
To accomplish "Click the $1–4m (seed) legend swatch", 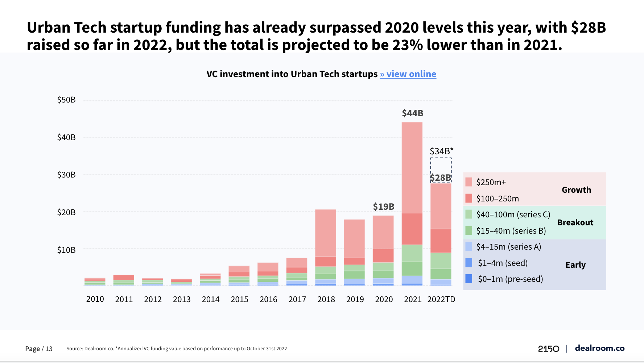I will tap(468, 263).
